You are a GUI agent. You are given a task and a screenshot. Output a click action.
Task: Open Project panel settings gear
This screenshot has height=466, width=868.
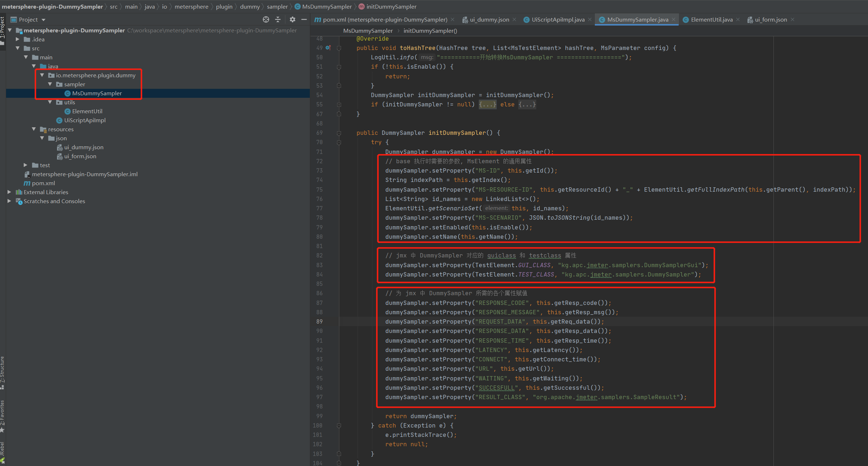(x=293, y=19)
